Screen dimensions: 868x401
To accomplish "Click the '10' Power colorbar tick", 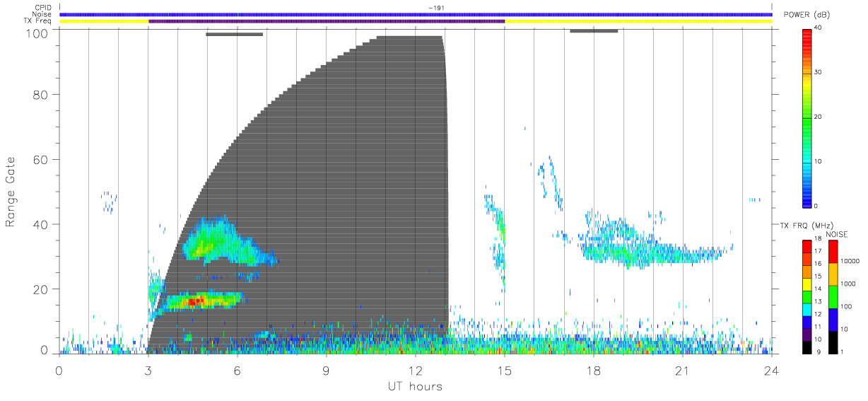I will point(818,161).
